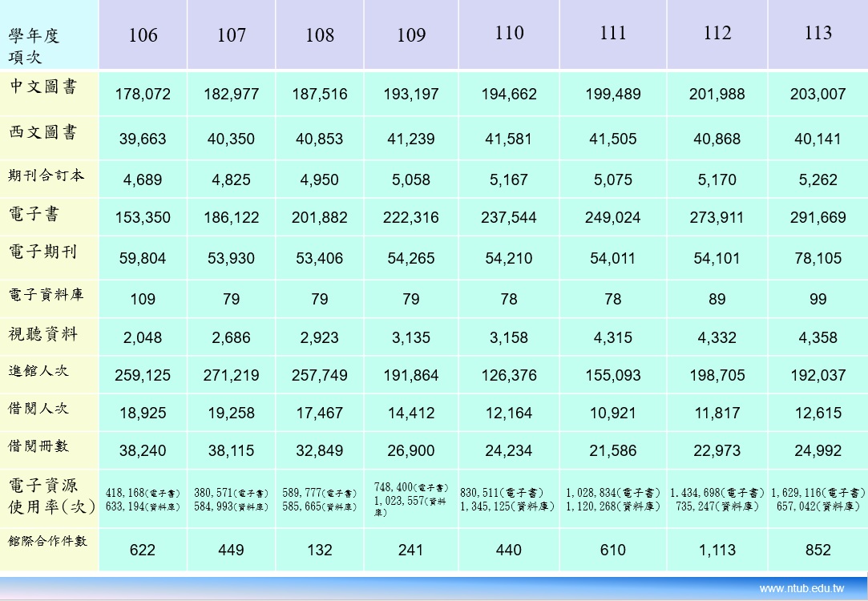This screenshot has height=601, width=868.
Task: Click the www.ntub.edu.tw link
Action: coord(801,589)
